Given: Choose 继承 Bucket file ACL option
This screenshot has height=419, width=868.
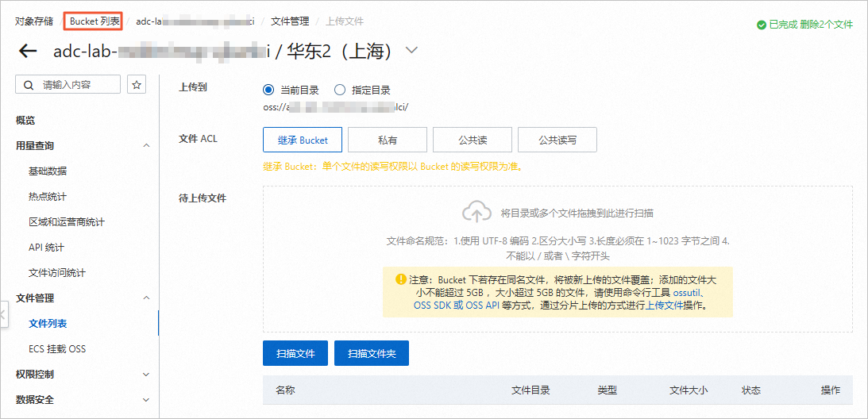Looking at the screenshot, I should click(x=303, y=140).
